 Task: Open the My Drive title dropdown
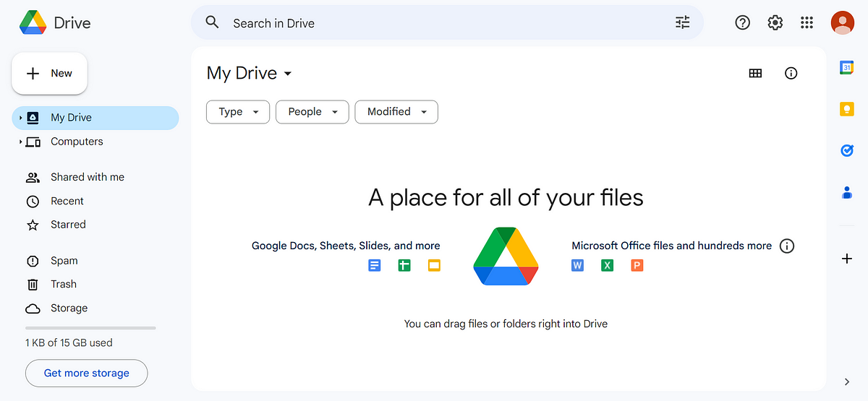pos(249,73)
